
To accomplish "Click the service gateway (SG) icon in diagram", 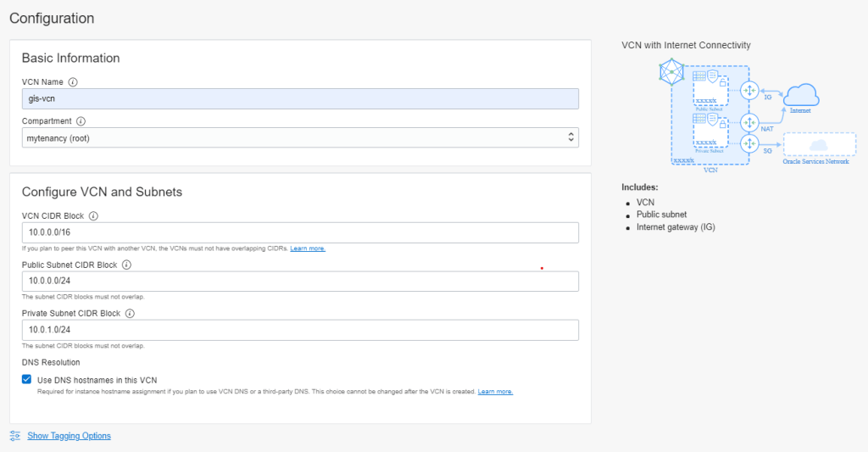I will pyautogui.click(x=748, y=142).
